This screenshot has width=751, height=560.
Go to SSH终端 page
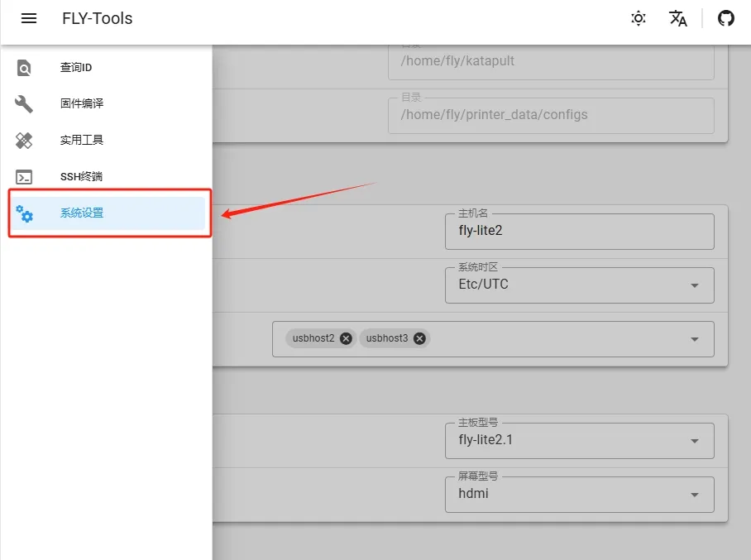(x=81, y=177)
